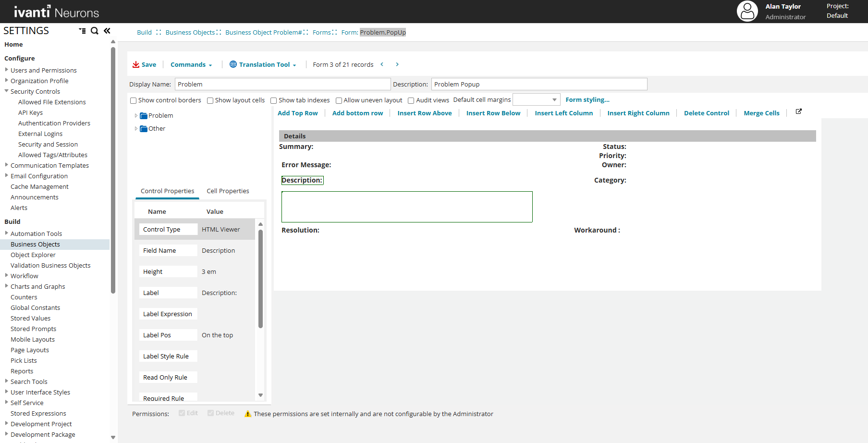Click the Delete Control link
Viewport: 868px width, 443px height.
click(706, 113)
